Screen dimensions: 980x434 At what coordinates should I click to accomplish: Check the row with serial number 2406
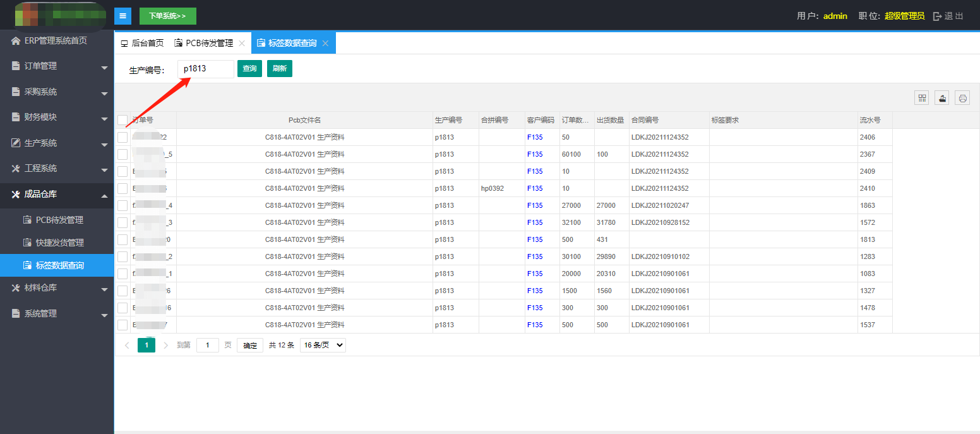[x=122, y=137]
